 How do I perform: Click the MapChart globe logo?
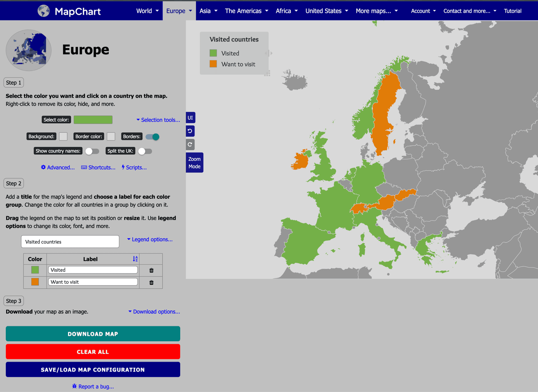click(44, 11)
